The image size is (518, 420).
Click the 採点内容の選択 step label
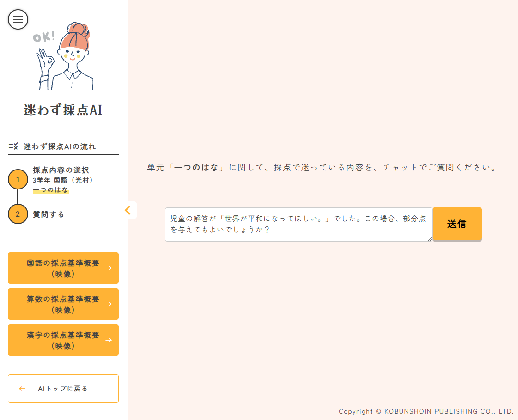pos(61,170)
